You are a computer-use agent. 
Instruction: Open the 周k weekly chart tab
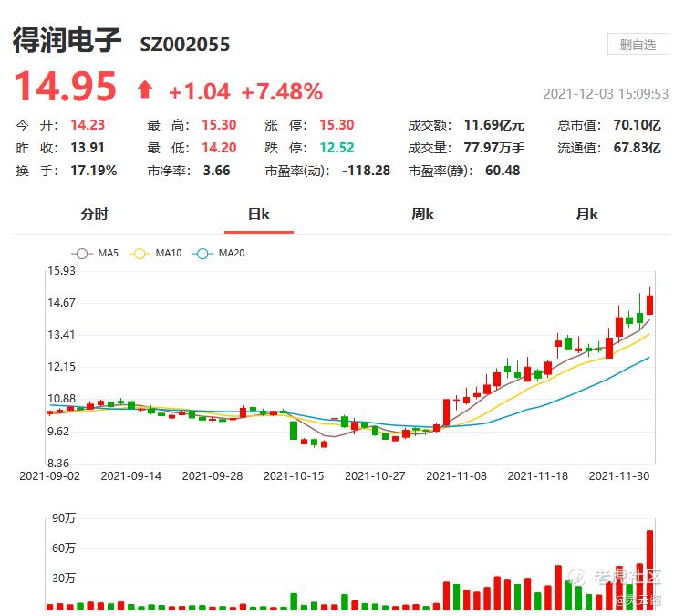click(422, 214)
